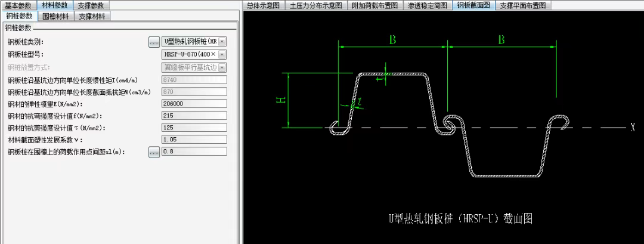The height and width of the screenshot is (244, 644).
Task: Open the 钢板桩类别 dropdown
Action: [222, 42]
